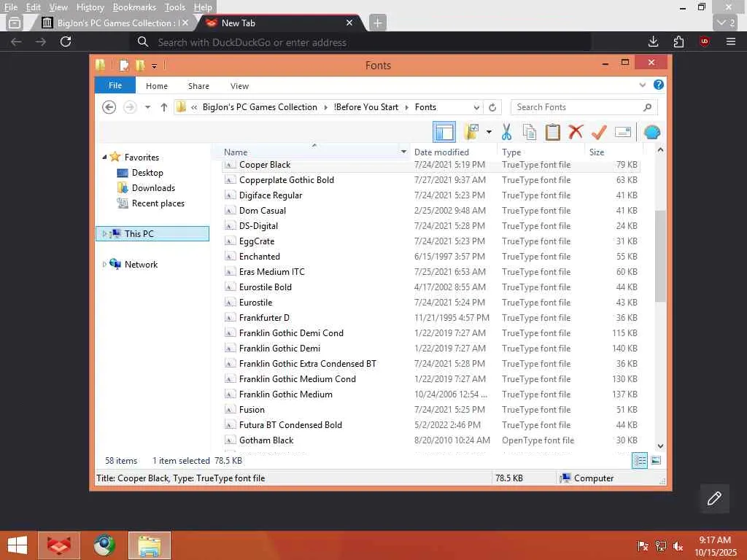Viewport: 747px width, 560px height.
Task: Click the new folder toolbar icon
Action: pos(471,132)
